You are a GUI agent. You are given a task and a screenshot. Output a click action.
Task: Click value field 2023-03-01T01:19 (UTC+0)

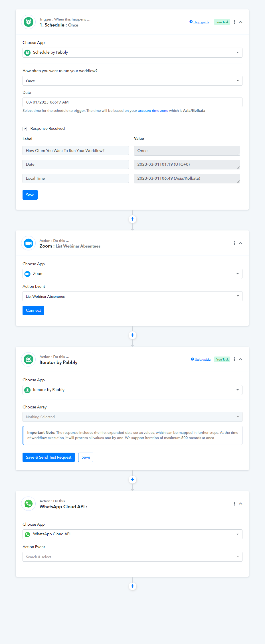click(x=187, y=164)
